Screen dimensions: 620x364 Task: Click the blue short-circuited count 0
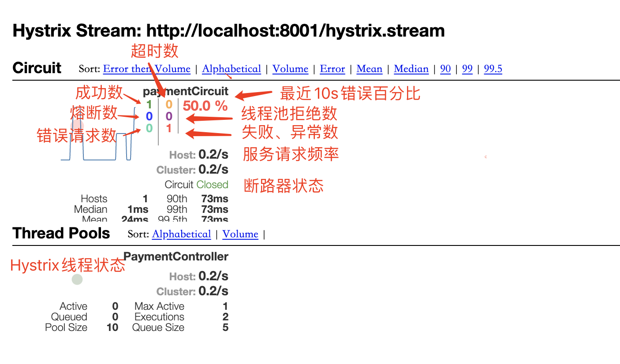point(149,116)
